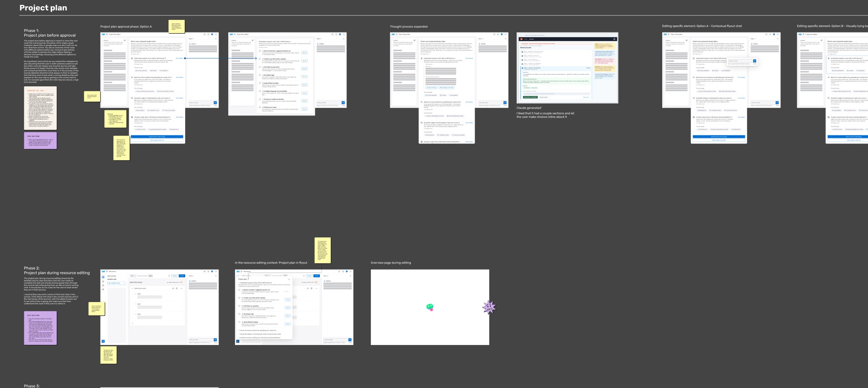Close the Project plan flyout panel
The image size is (868, 388).
[289, 279]
